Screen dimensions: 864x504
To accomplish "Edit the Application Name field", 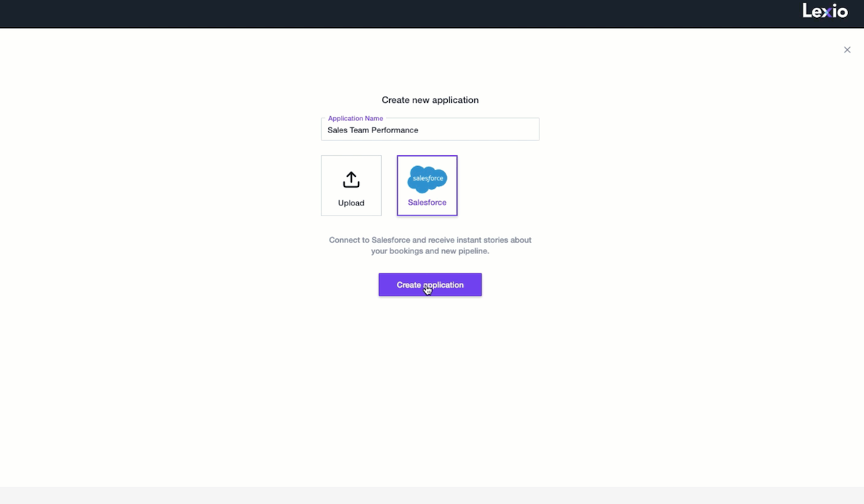I will click(430, 130).
